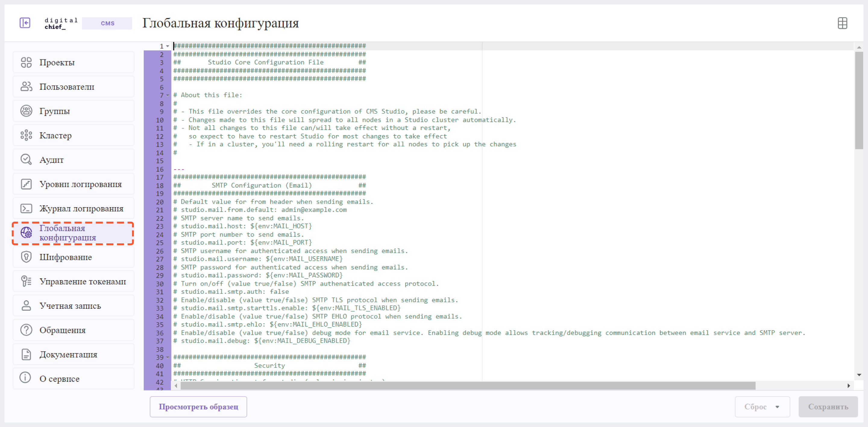Open О сервисе page
The width and height of the screenshot is (868, 427).
point(74,378)
